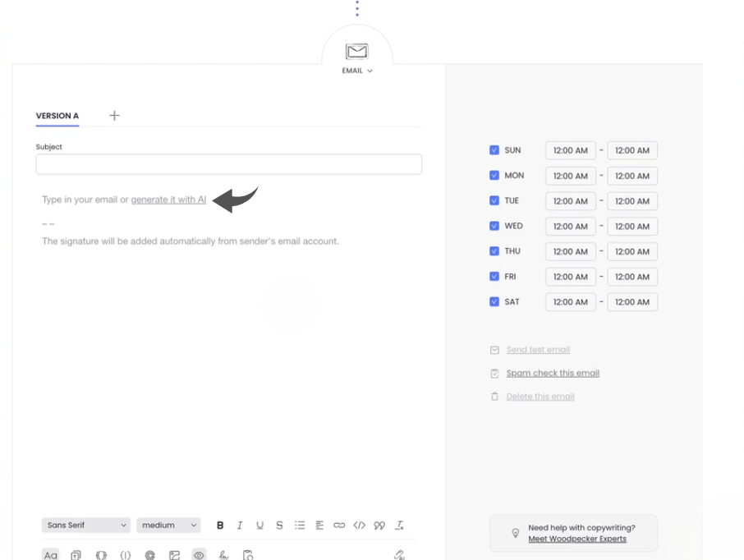Screen dimensions: 744x560
Task: Insert a bulleted list
Action: (300, 526)
